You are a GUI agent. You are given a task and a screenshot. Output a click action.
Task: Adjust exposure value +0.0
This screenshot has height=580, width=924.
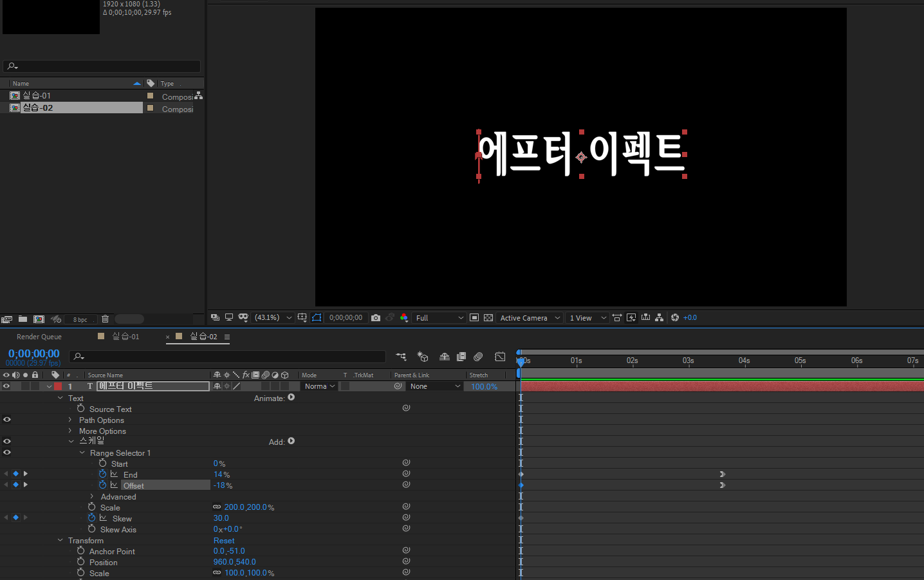(x=690, y=318)
